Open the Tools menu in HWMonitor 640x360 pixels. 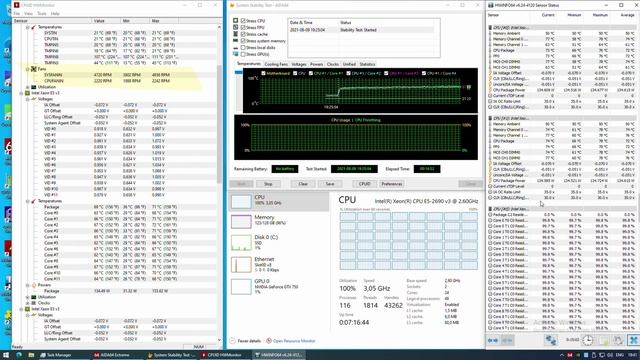(x=42, y=13)
